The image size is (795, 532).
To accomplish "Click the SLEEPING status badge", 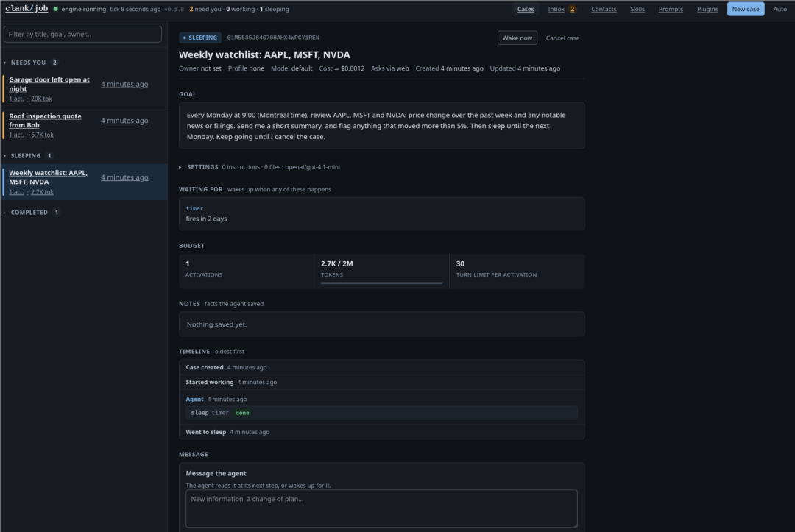I will [x=199, y=38].
